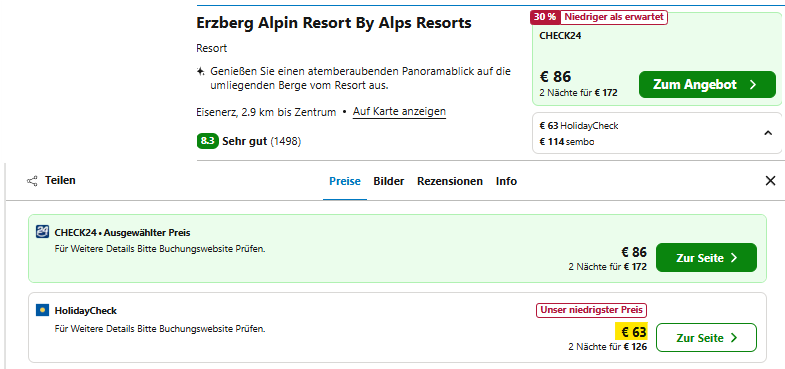Select the € 114 sembo price
Viewport: 785px width, 369px height.
coord(567,142)
